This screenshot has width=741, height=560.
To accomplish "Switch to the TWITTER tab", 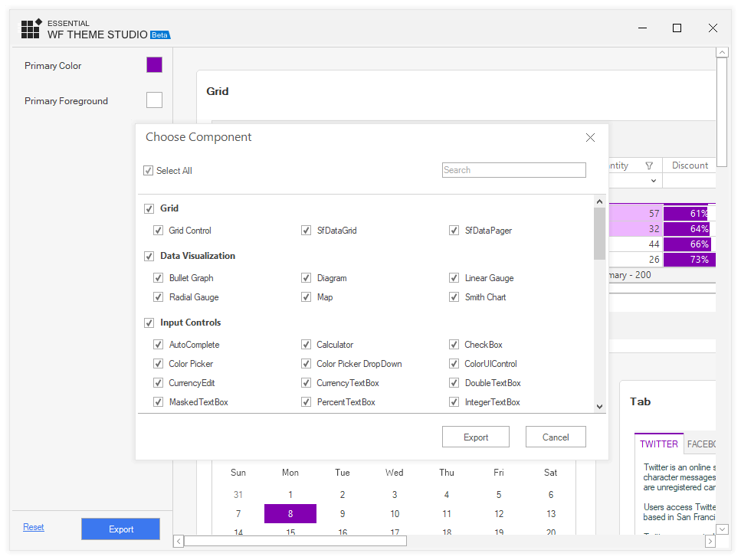I will click(658, 444).
